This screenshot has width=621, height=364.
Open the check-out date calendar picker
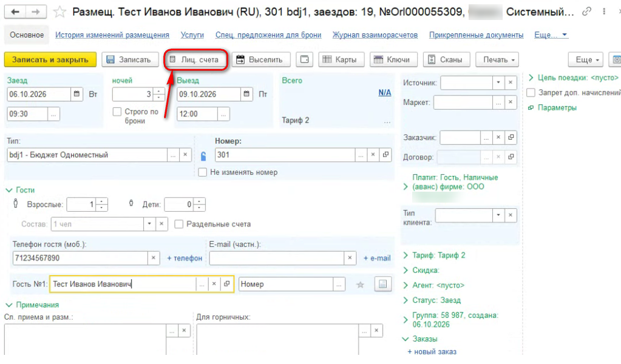246,94
